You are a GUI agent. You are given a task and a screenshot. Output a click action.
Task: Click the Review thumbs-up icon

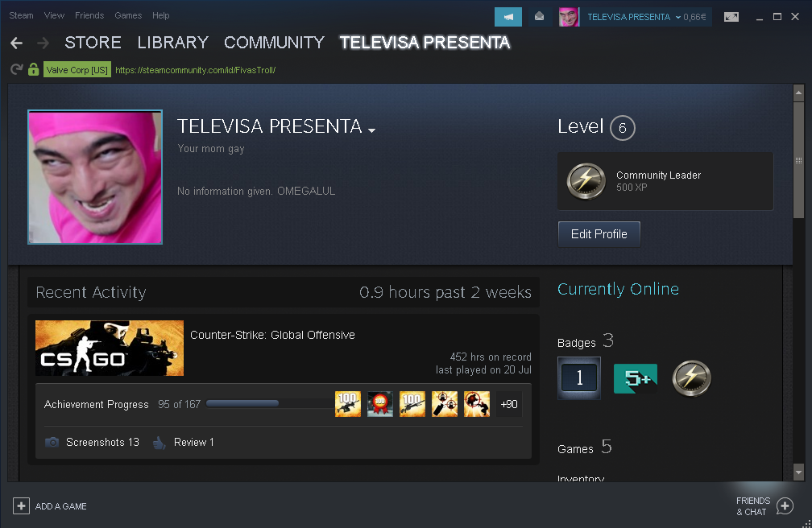[159, 442]
